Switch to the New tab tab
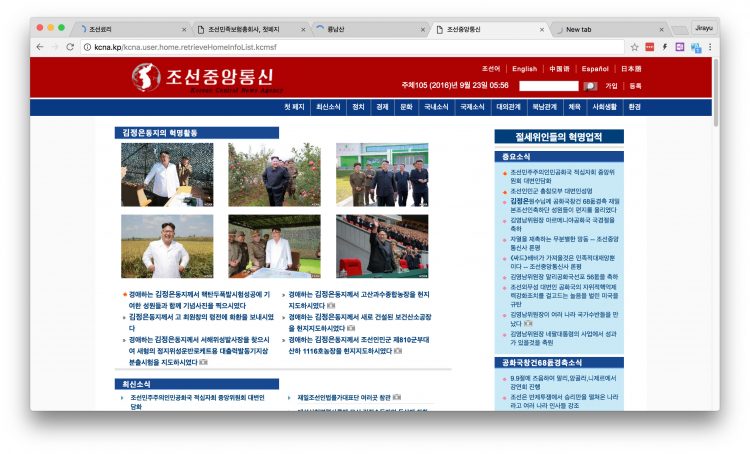 point(610,29)
